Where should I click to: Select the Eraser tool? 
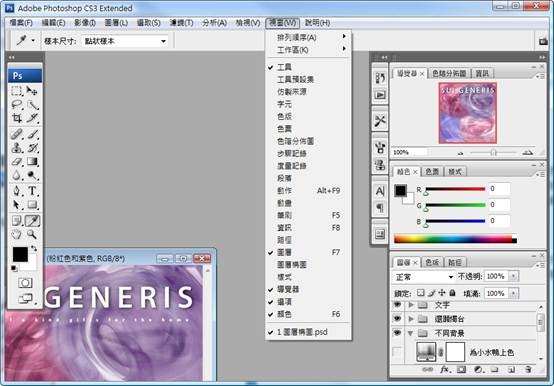16,161
